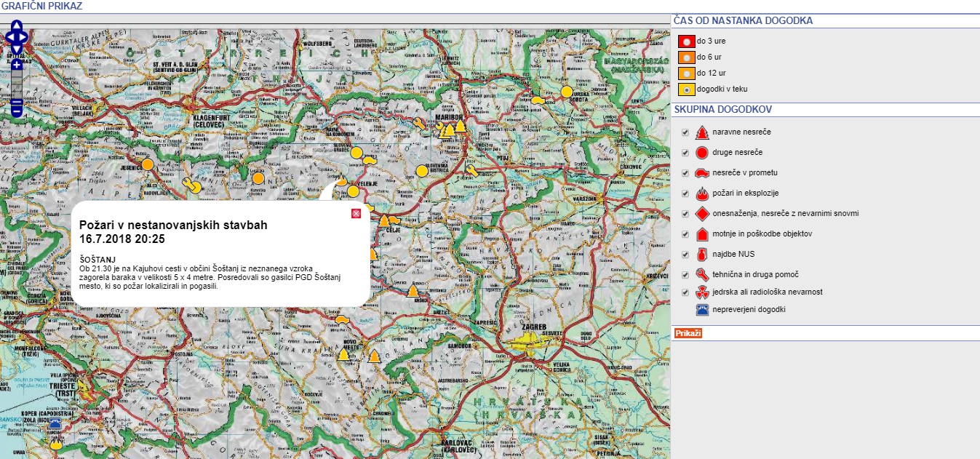This screenshot has height=459, width=980.
Task: Toggle the druge nesreče checkbox
Action: 685,153
